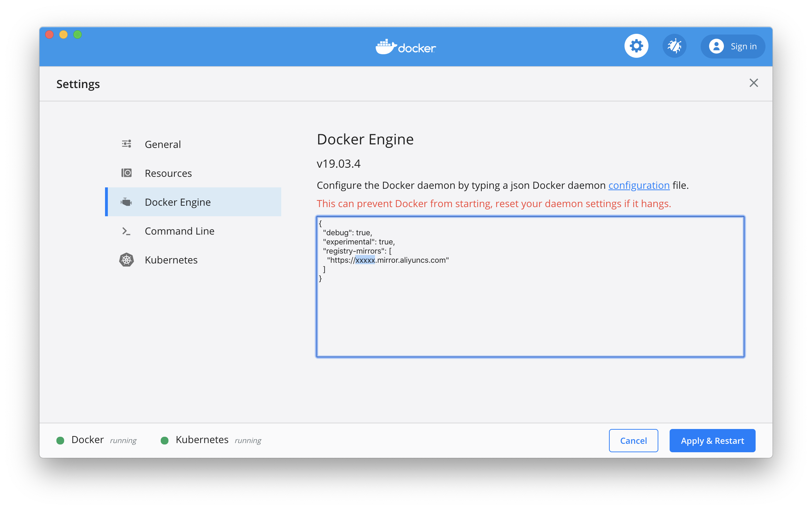This screenshot has height=510, width=812.
Task: Navigate to Command Line settings
Action: click(179, 231)
